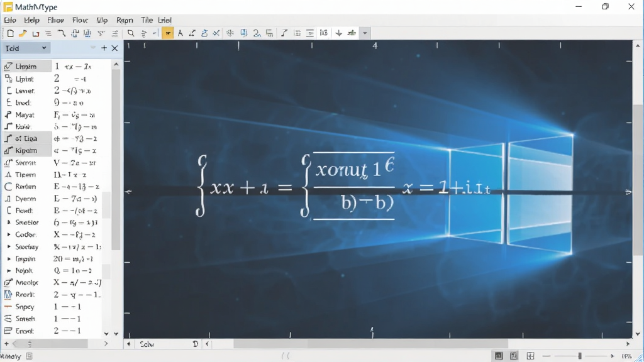Click the zoom out minus button
Screen dimensions: 644x362
(547, 356)
